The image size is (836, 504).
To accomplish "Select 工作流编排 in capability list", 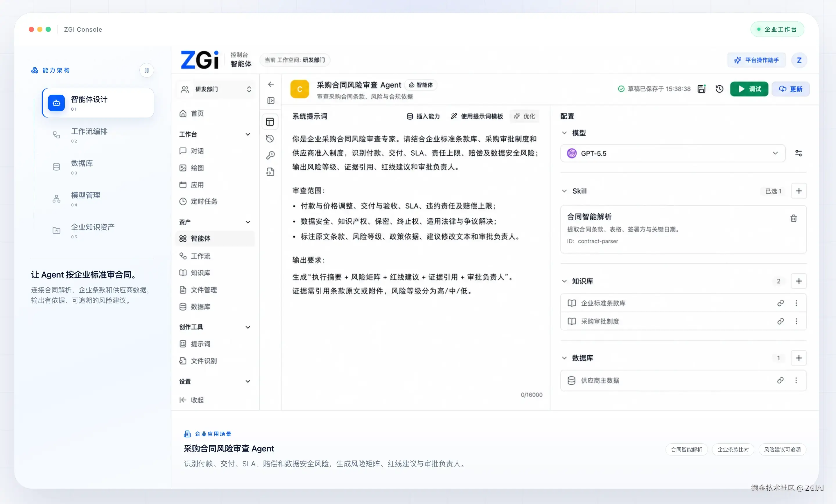I will [98, 135].
